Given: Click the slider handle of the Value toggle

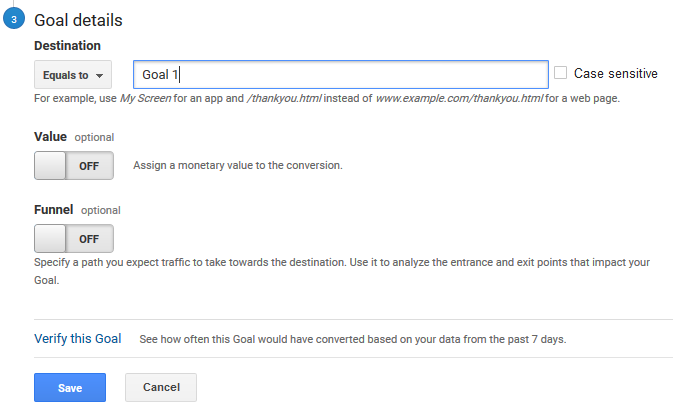Looking at the screenshot, I should coord(50,166).
